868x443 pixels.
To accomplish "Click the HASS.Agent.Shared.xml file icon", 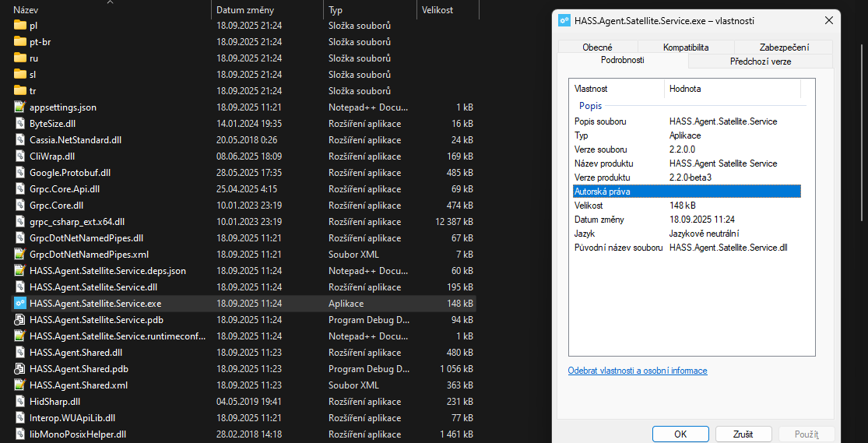I will (20, 385).
